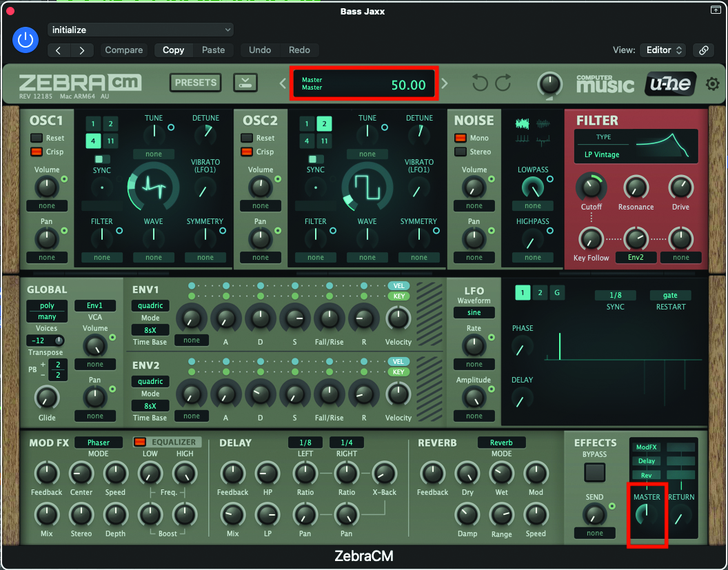
Task: Click the Filter Resonance knob
Action: point(636,187)
